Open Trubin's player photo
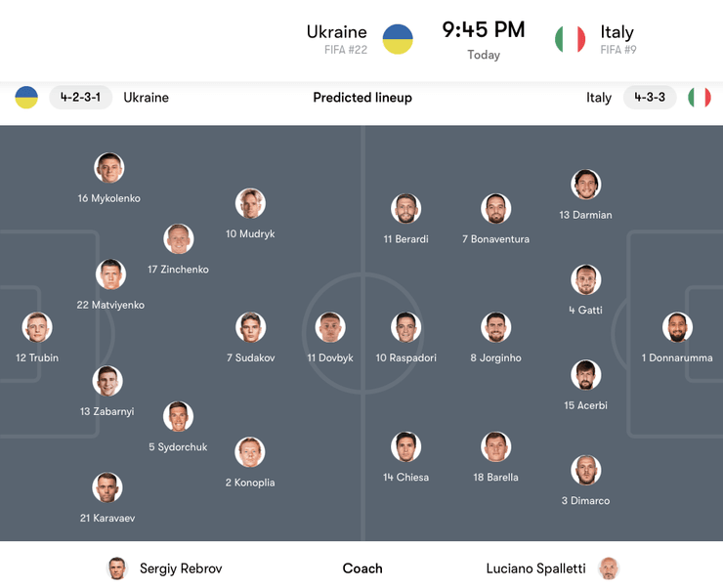Image resolution: width=723 pixels, height=588 pixels. (37, 327)
